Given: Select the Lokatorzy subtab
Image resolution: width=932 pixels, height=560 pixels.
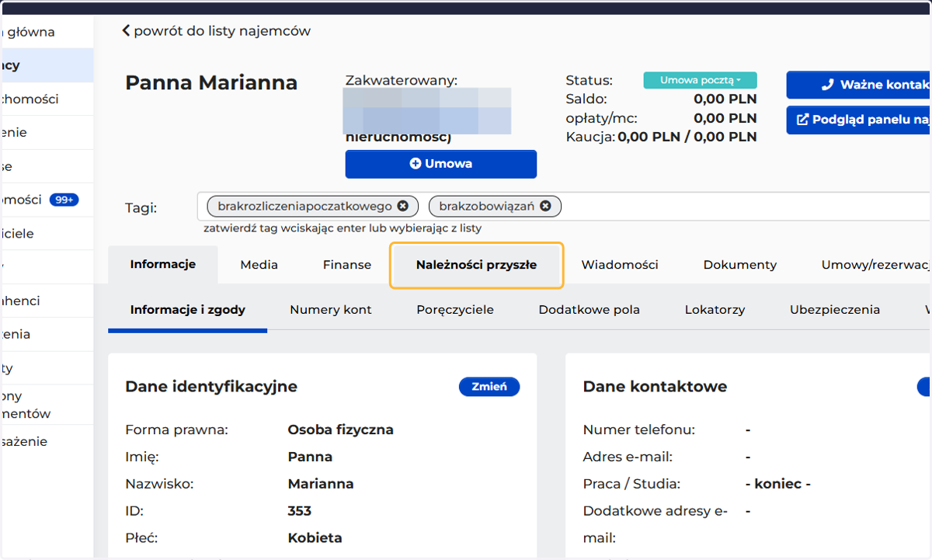Looking at the screenshot, I should coord(715,310).
